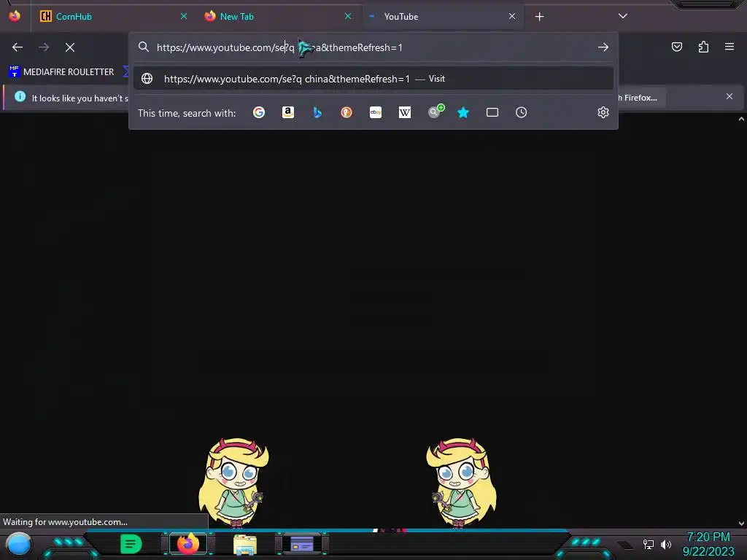The image size is (747, 560).
Task: Go forward one page
Action: [44, 47]
